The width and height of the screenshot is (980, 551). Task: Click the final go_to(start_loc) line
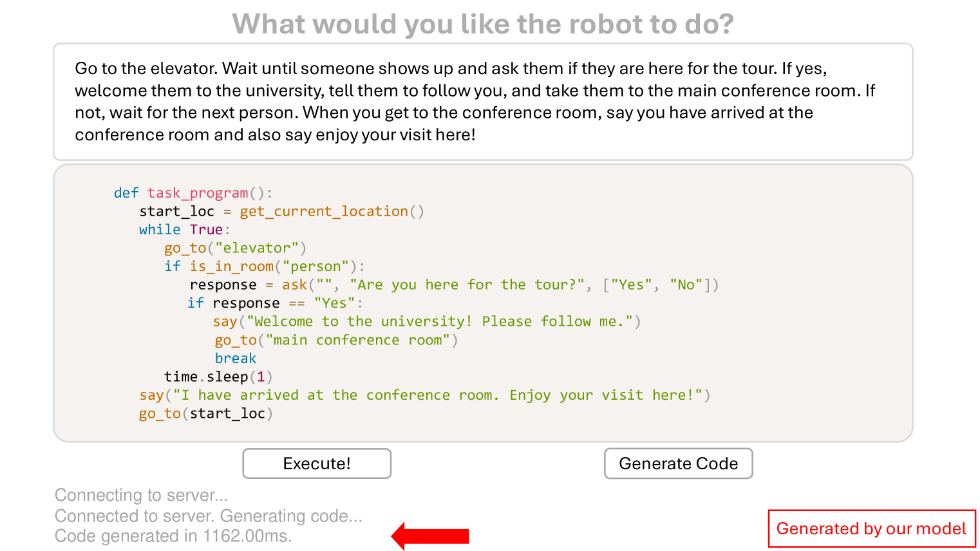click(206, 414)
